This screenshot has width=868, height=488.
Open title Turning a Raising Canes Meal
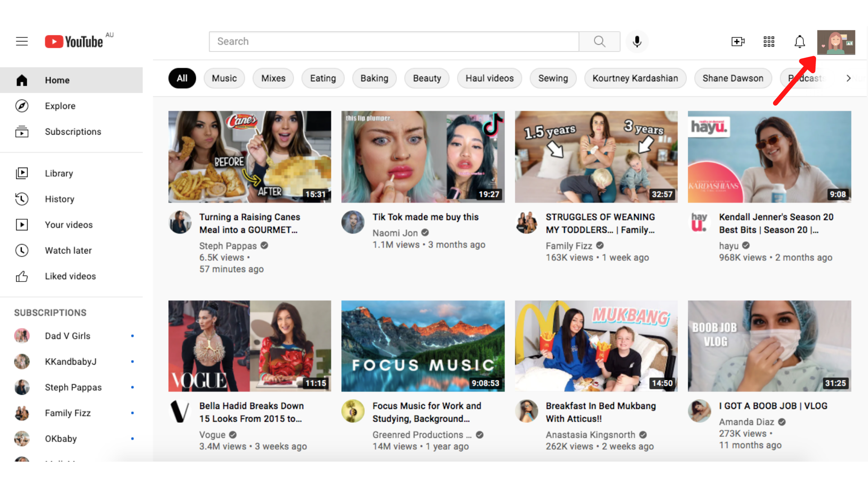tap(250, 224)
